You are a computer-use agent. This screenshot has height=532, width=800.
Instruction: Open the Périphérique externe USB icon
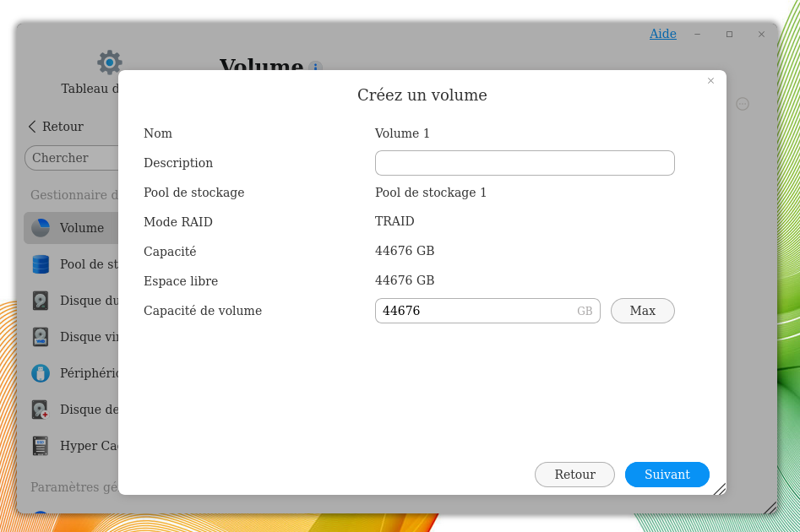click(41, 373)
